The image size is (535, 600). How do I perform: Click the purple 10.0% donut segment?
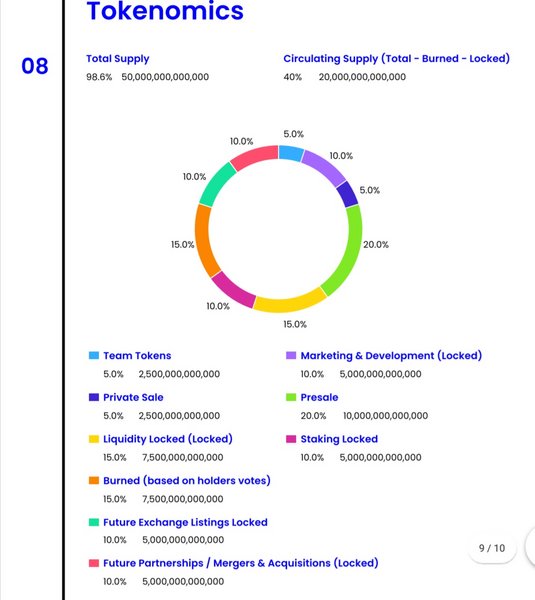click(x=325, y=166)
